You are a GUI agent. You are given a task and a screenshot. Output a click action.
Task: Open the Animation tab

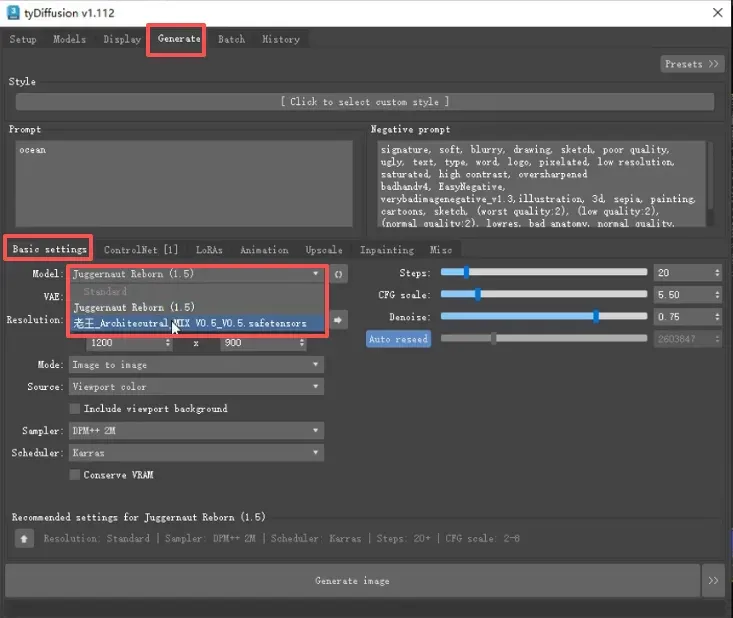tap(264, 250)
